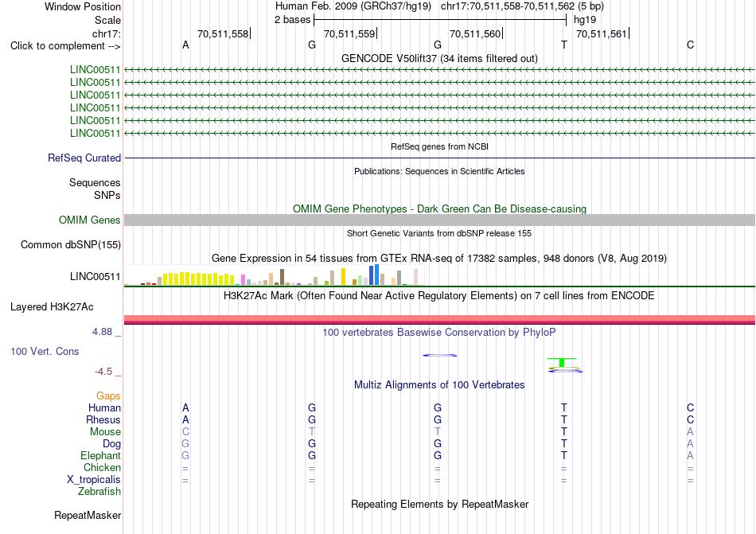Viewport: 756px width, 534px height.
Task: Click 'Human Feb. 2009 (GRCh37/hg19)' header text
Action: [353, 6]
